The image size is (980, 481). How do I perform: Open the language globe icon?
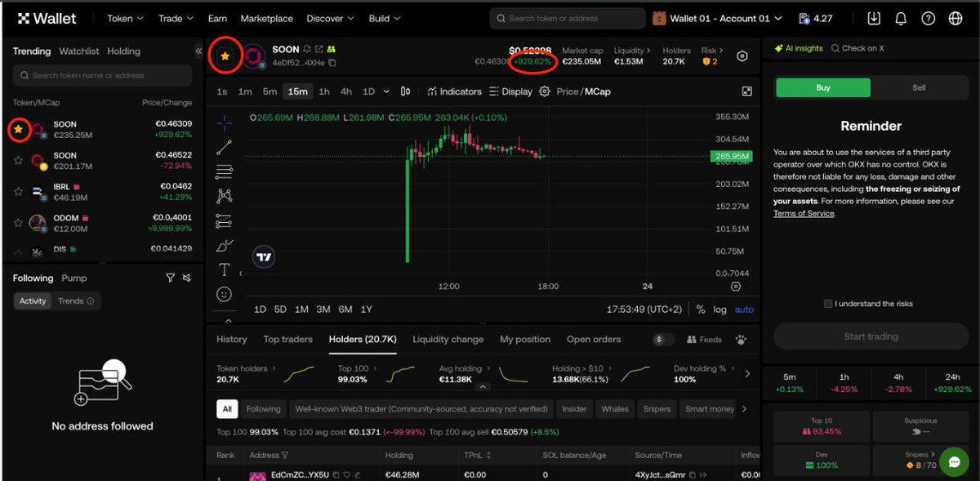tap(955, 18)
